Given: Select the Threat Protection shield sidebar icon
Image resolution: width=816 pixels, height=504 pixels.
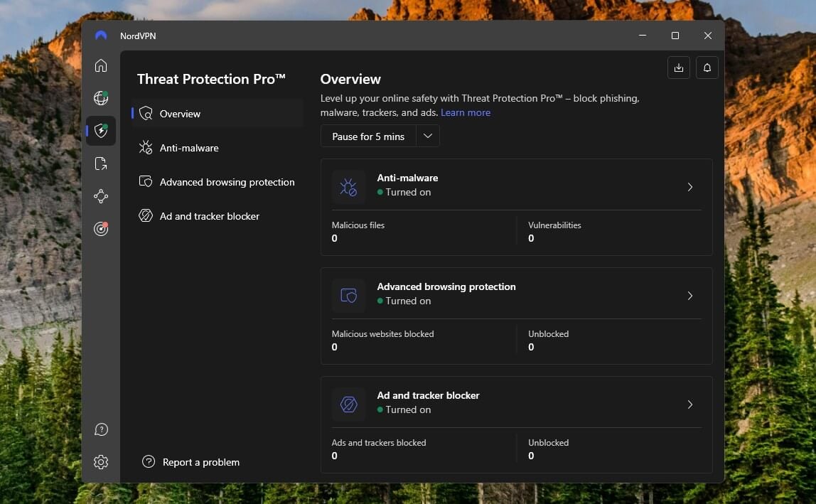Looking at the screenshot, I should click(101, 131).
